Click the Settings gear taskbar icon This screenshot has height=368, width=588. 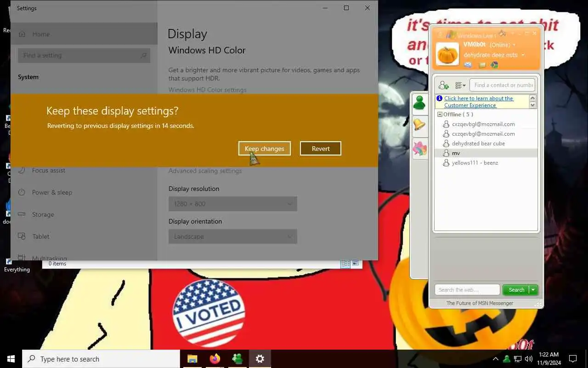click(260, 359)
